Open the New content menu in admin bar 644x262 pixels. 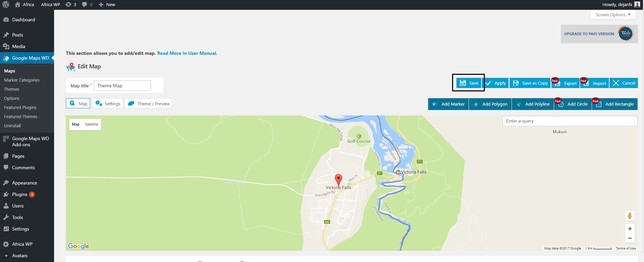click(107, 4)
